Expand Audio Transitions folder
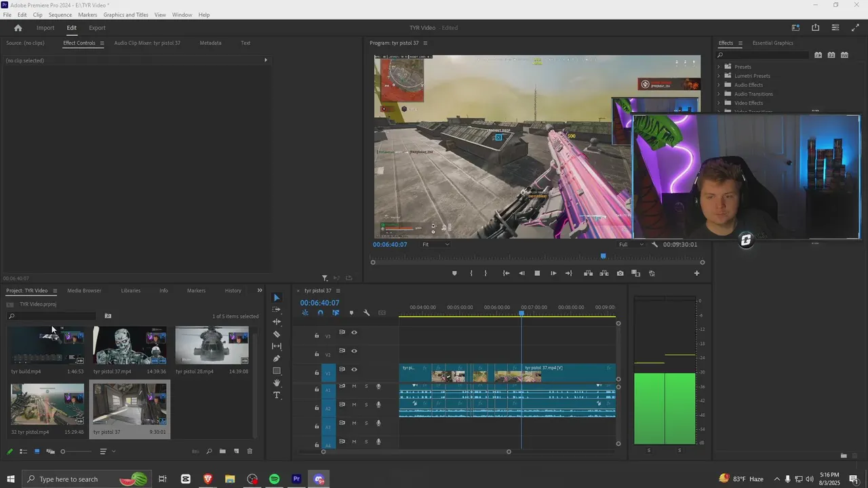Screen dimensions: 868x488 coord(719,94)
